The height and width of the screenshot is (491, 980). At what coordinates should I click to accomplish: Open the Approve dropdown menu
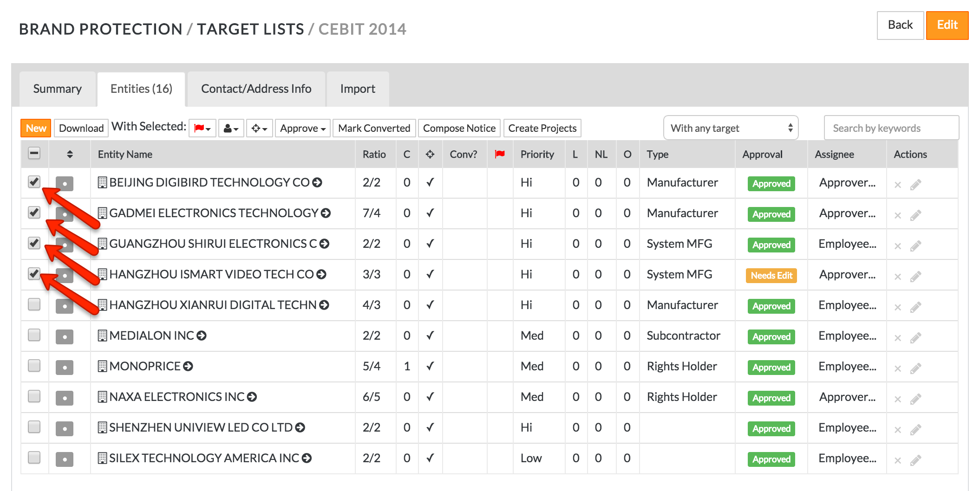pyautogui.click(x=302, y=128)
